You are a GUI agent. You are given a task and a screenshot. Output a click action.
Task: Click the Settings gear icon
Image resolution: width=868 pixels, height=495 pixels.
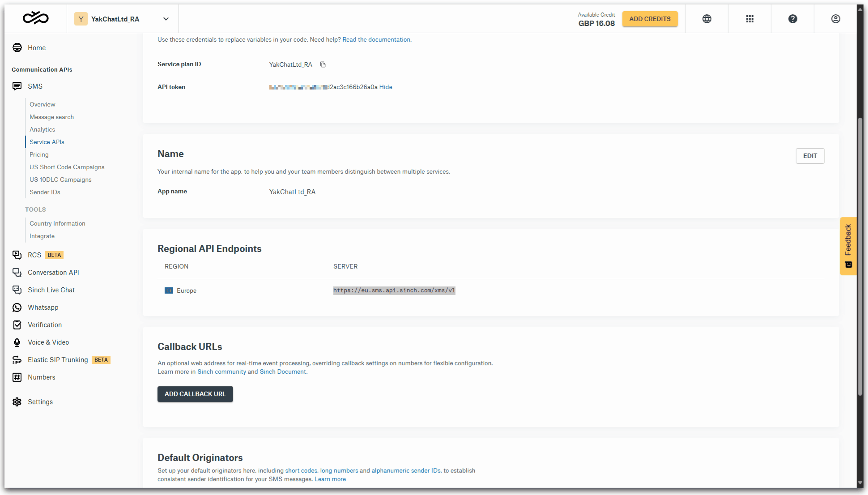[x=17, y=402]
